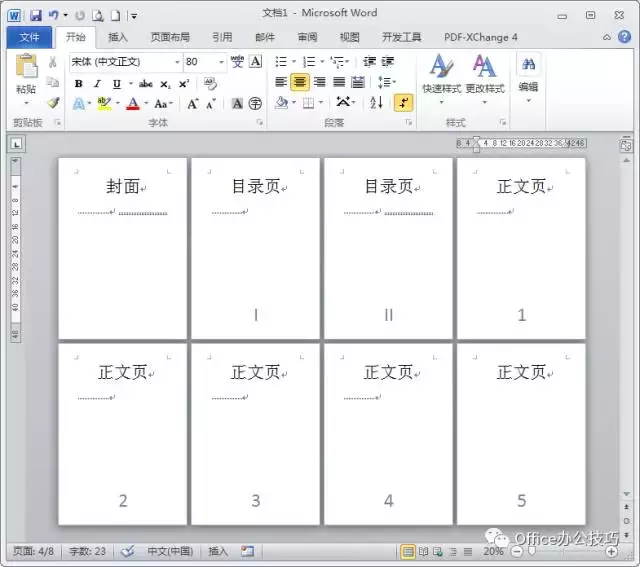
Task: Select Align Text Left
Action: pos(281,82)
